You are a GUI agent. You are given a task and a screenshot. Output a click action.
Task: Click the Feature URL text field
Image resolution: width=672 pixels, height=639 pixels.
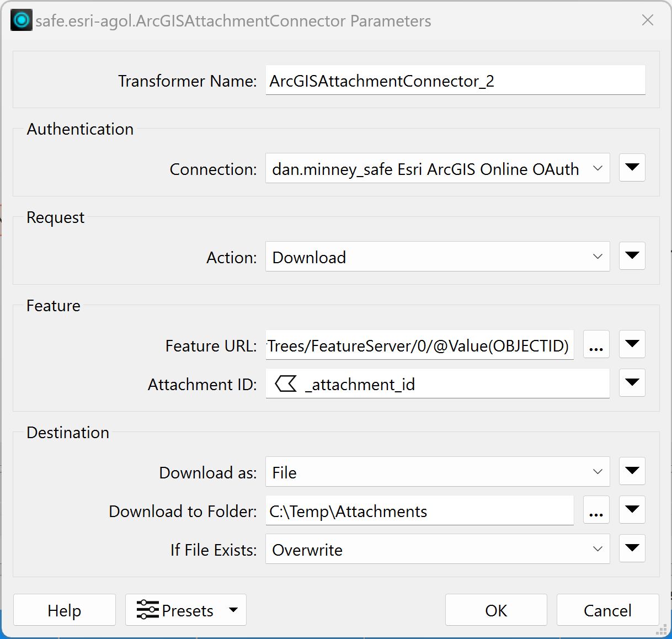[x=419, y=345]
